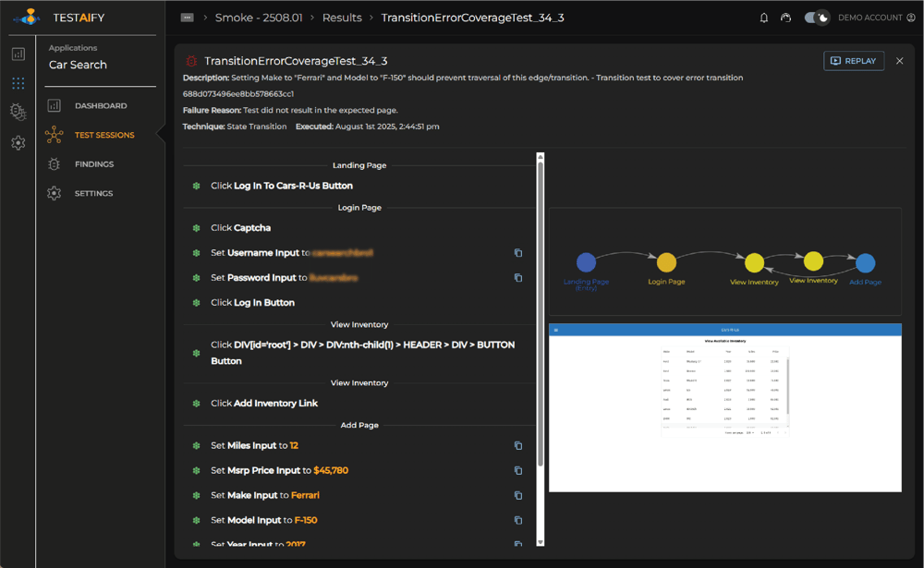This screenshot has height=568, width=924.
Task: Click the gear icon in left rail
Action: pyautogui.click(x=18, y=143)
